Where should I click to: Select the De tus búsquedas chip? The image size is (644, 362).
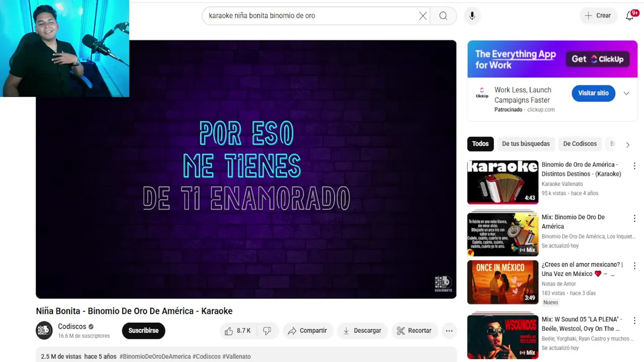pyautogui.click(x=526, y=144)
